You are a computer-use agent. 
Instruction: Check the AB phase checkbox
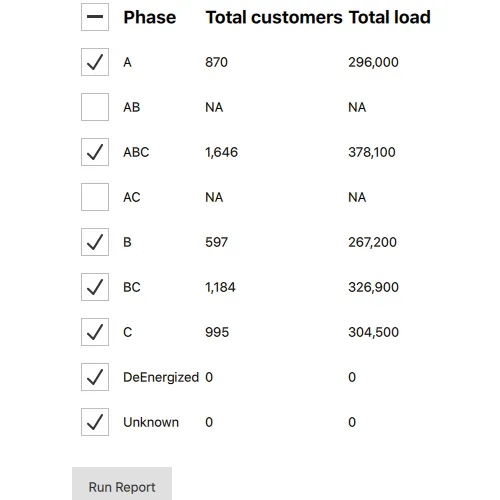pyautogui.click(x=95, y=107)
